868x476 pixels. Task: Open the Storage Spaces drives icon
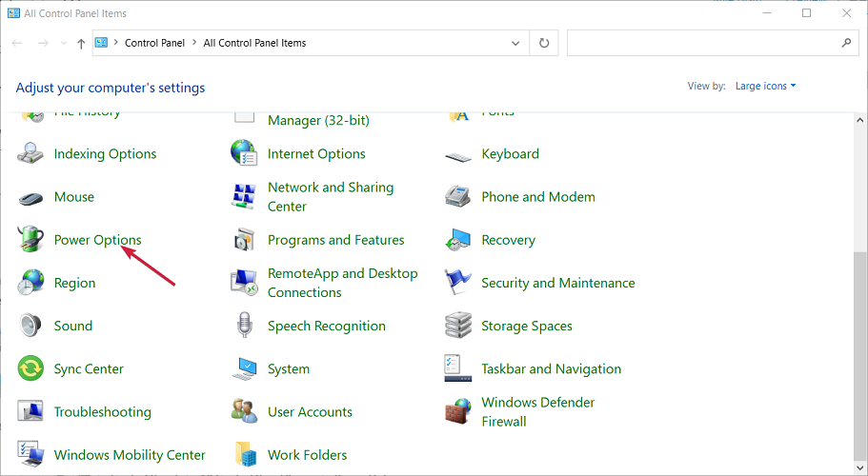pos(457,326)
